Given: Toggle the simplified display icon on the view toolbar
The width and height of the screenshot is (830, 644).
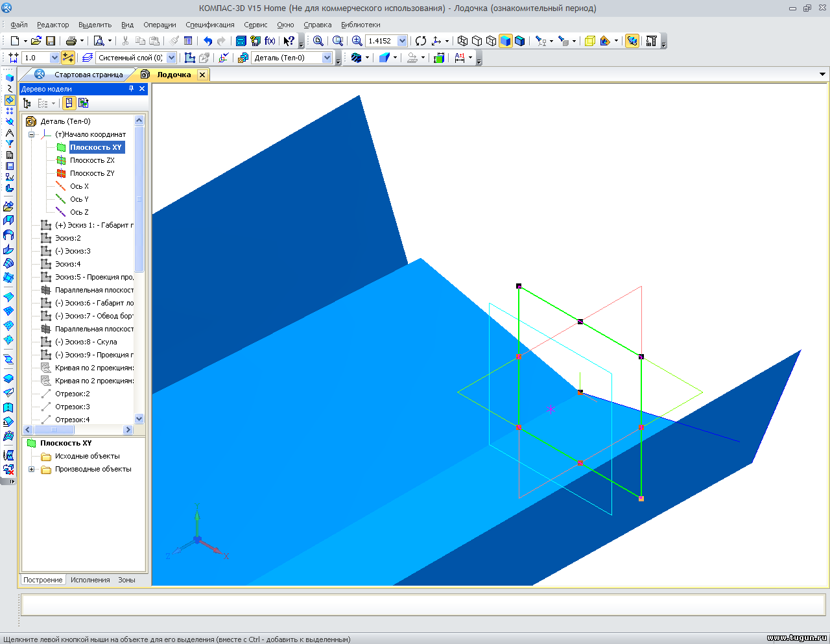Looking at the screenshot, I should pyautogui.click(x=632, y=41).
